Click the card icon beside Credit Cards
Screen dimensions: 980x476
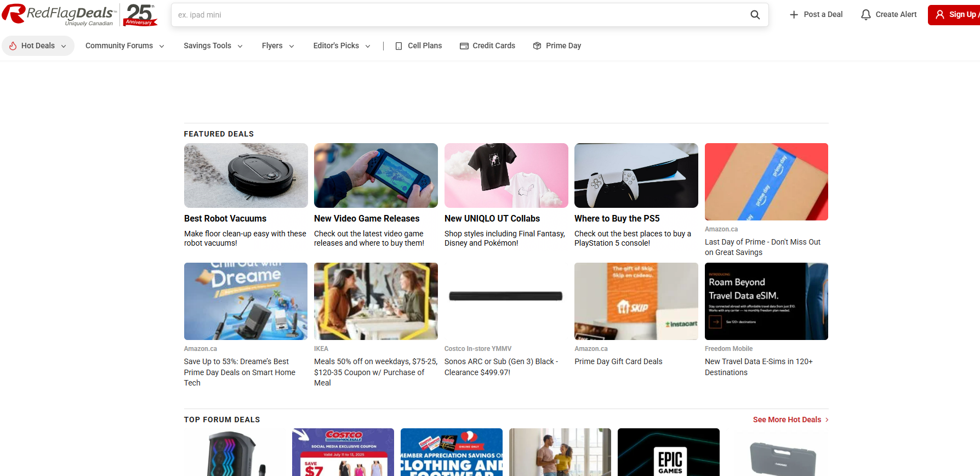(464, 46)
